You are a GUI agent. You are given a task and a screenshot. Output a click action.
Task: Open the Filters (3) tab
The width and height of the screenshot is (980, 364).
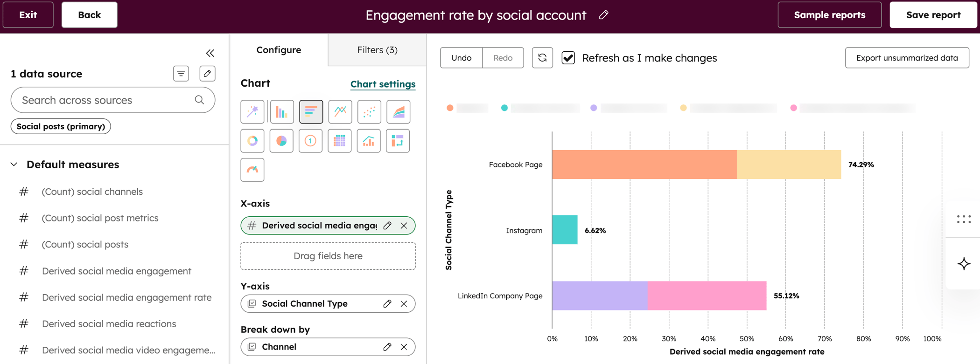(x=377, y=50)
